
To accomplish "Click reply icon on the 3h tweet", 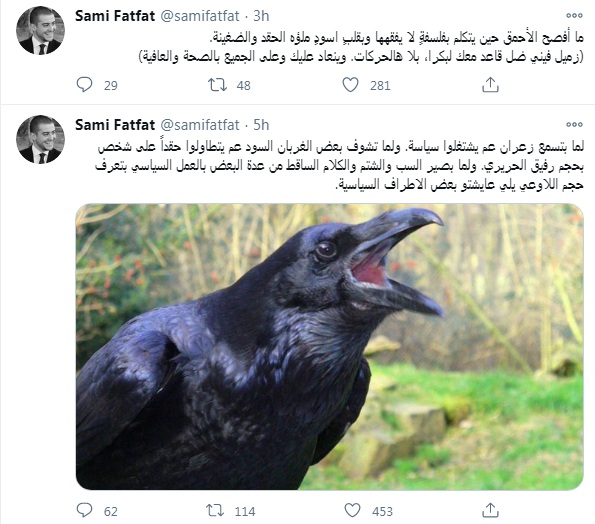I will pos(84,85).
